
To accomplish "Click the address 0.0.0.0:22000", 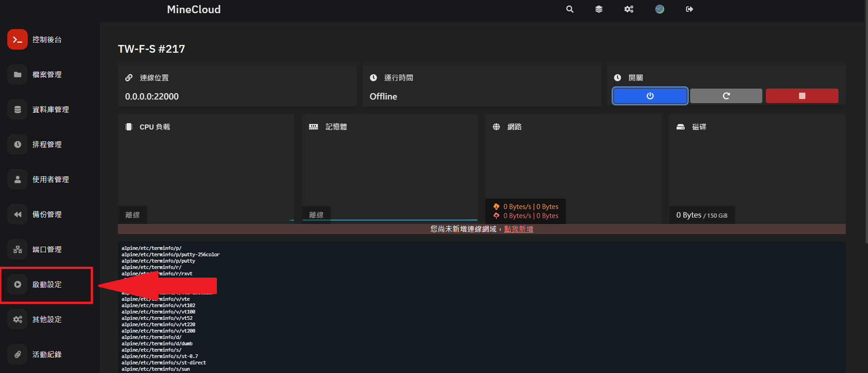I will click(x=152, y=96).
